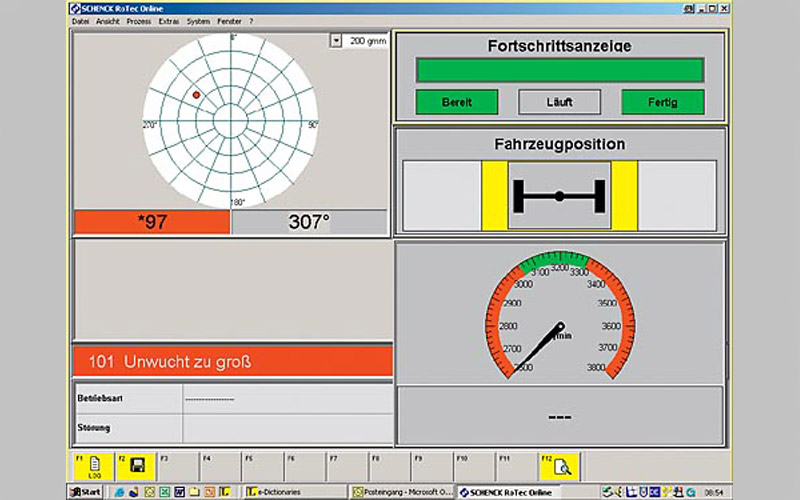Click the SCHENCK logo icon in title bar
The height and width of the screenshot is (500, 800).
pos(77,8)
